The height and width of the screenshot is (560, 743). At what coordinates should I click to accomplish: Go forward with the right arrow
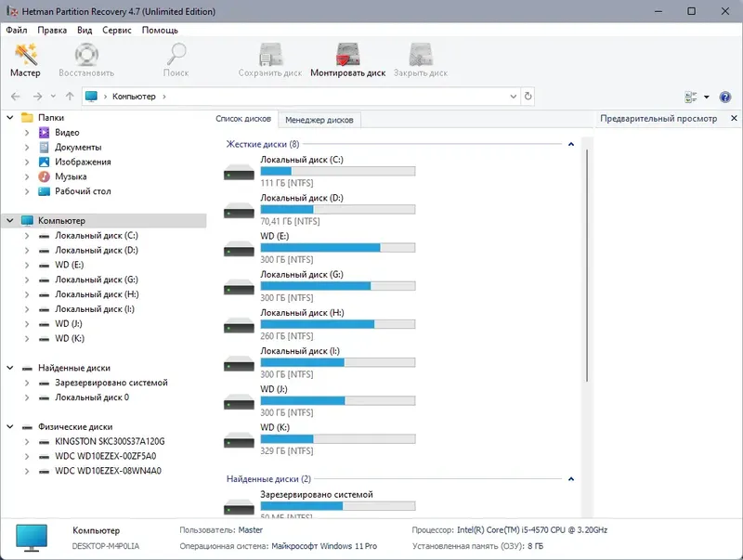(37, 97)
